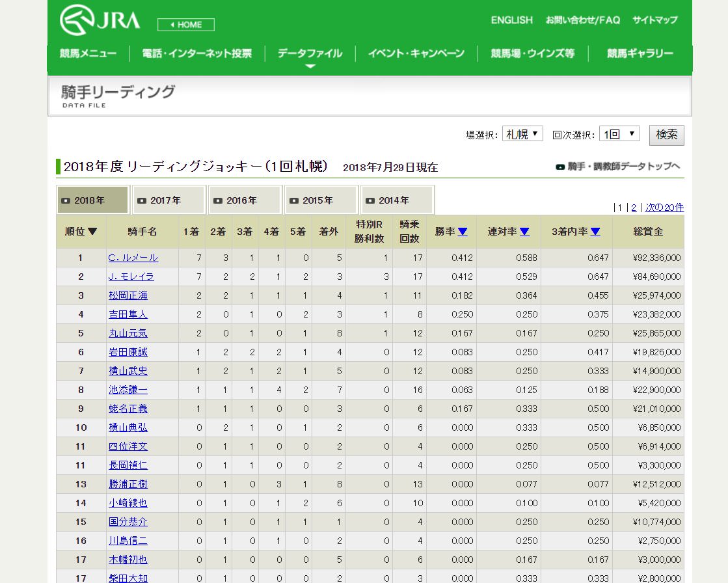This screenshot has width=728, height=583.
Task: Select the 2014年 tab
Action: coord(398,200)
